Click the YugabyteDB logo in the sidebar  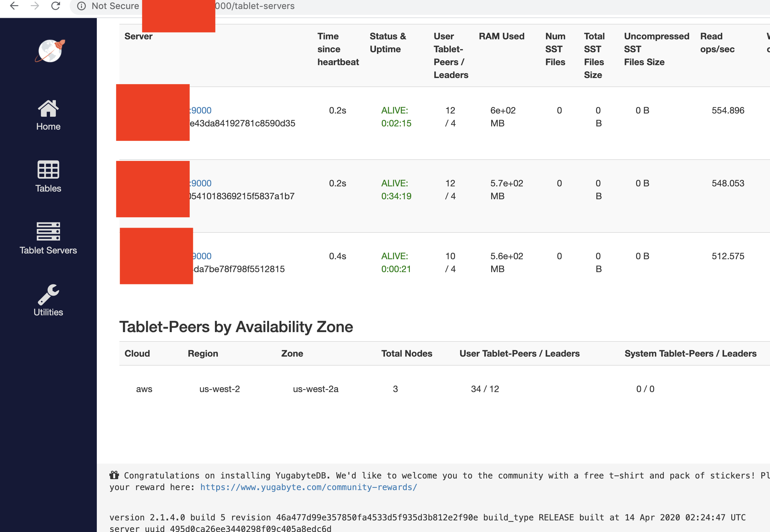coord(49,51)
